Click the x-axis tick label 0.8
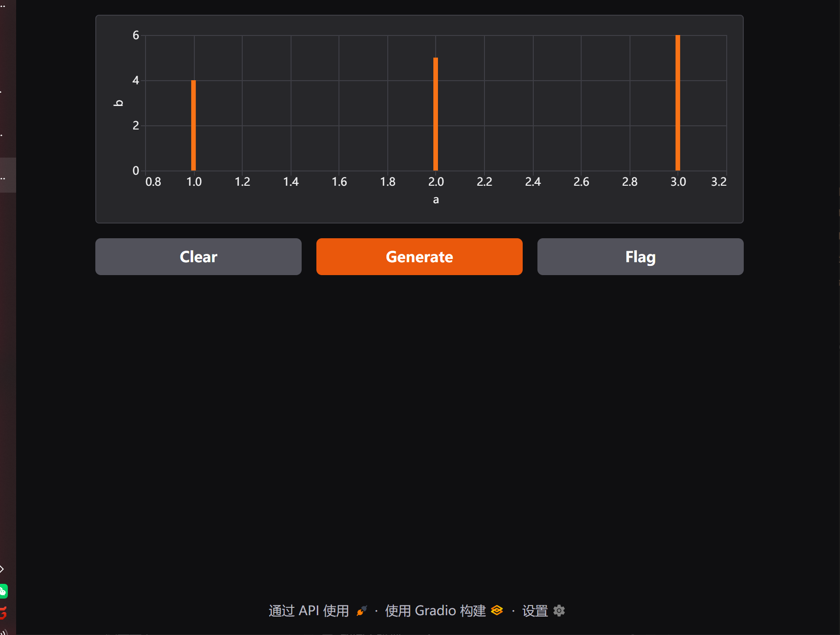 pyautogui.click(x=153, y=182)
